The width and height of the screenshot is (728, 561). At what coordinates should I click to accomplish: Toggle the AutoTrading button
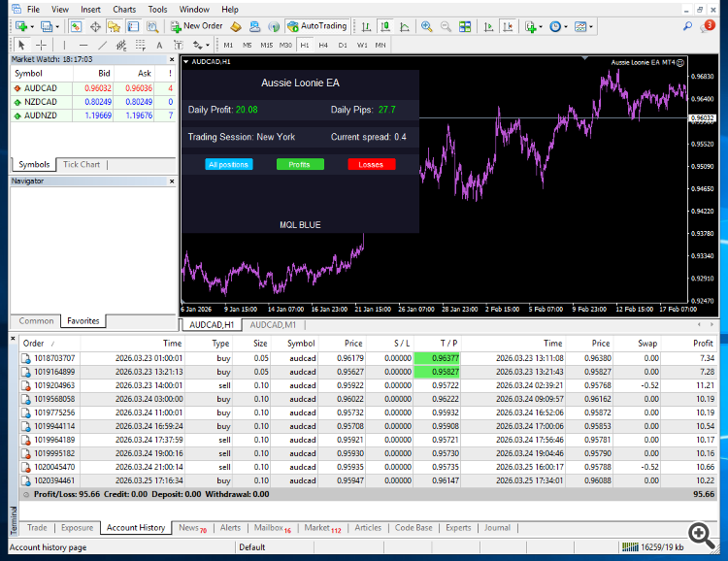[x=317, y=26]
